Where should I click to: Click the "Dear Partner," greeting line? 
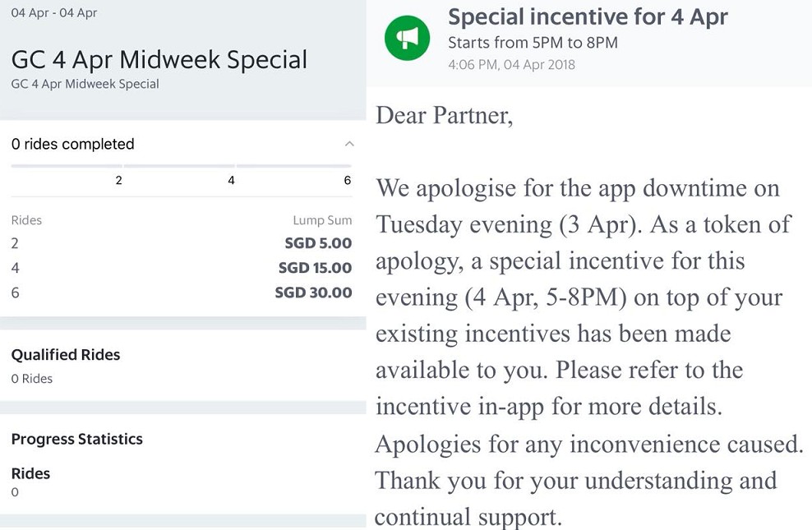(x=445, y=115)
